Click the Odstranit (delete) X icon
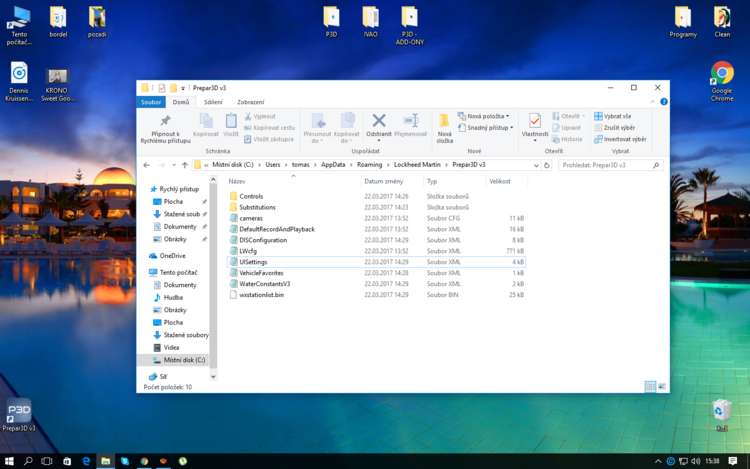This screenshot has height=469, width=750. (x=379, y=120)
